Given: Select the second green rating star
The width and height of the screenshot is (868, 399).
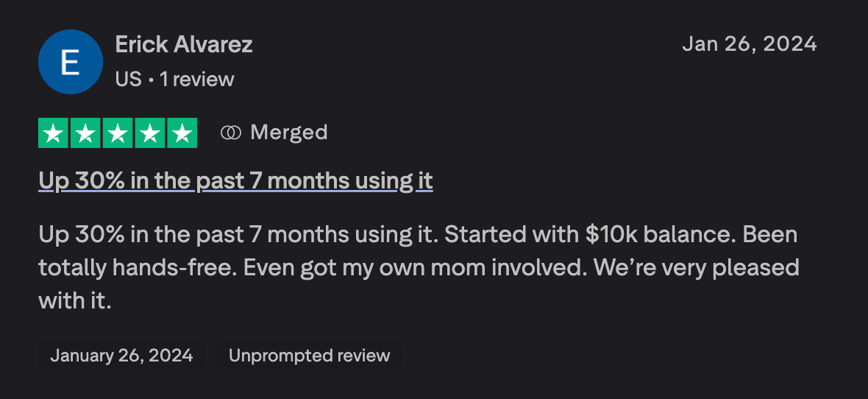Looking at the screenshot, I should pyautogui.click(x=85, y=133).
